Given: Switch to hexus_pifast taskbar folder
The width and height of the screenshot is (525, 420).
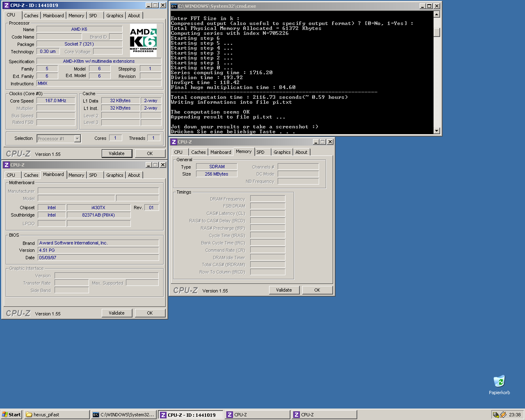Looking at the screenshot, I should point(57,415).
